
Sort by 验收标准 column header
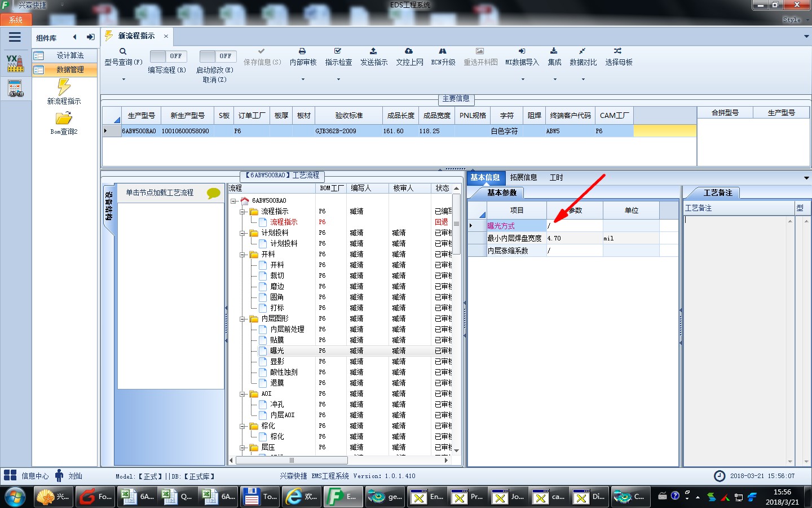(x=349, y=115)
